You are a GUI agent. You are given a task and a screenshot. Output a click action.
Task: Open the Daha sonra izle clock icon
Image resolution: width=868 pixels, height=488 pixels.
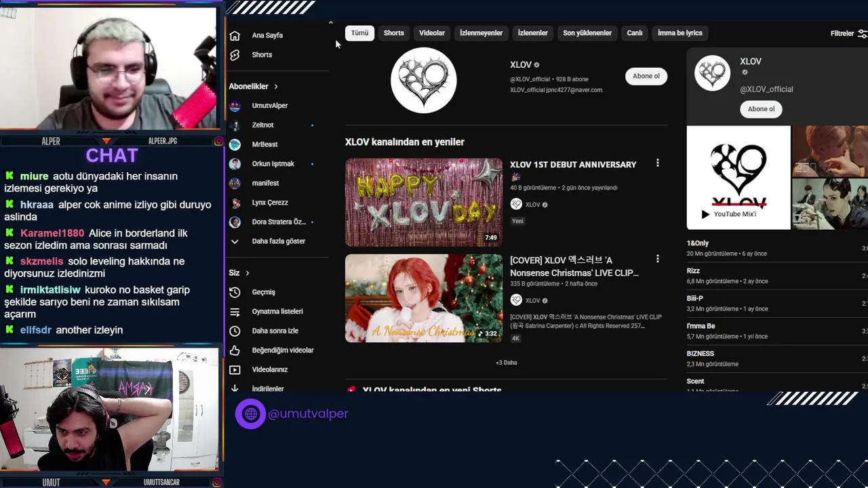coord(235,331)
